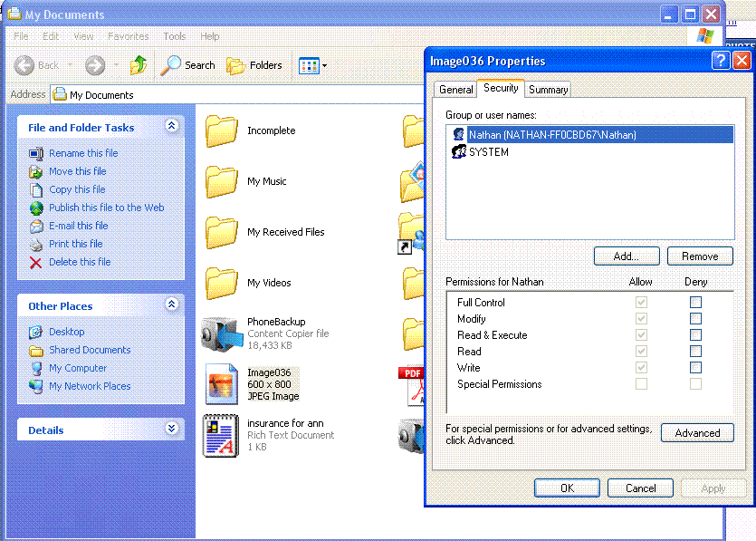Click the Help question mark in Properties dialog
The width and height of the screenshot is (756, 541).
[721, 61]
